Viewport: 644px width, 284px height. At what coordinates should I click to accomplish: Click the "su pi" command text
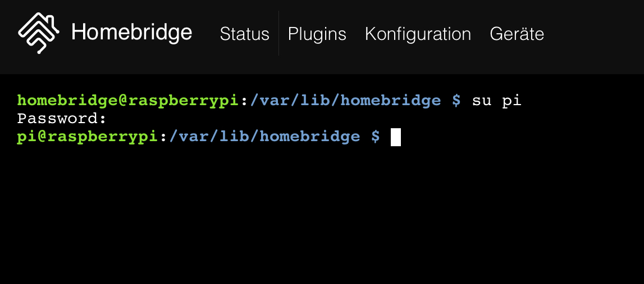pyautogui.click(x=496, y=101)
